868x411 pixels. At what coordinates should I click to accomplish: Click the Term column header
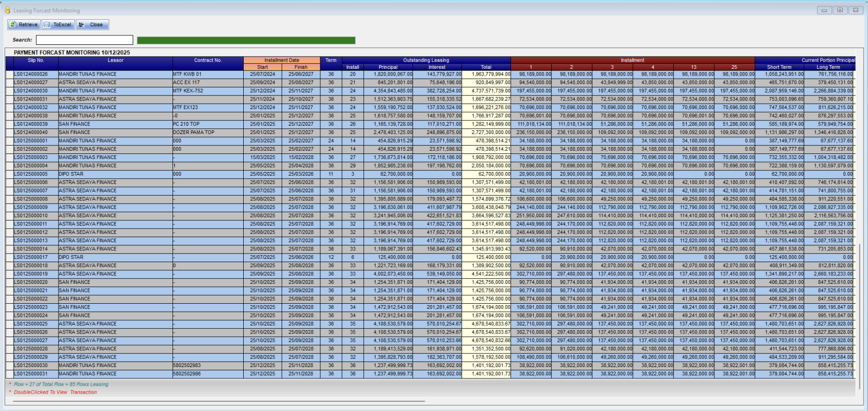click(x=331, y=60)
